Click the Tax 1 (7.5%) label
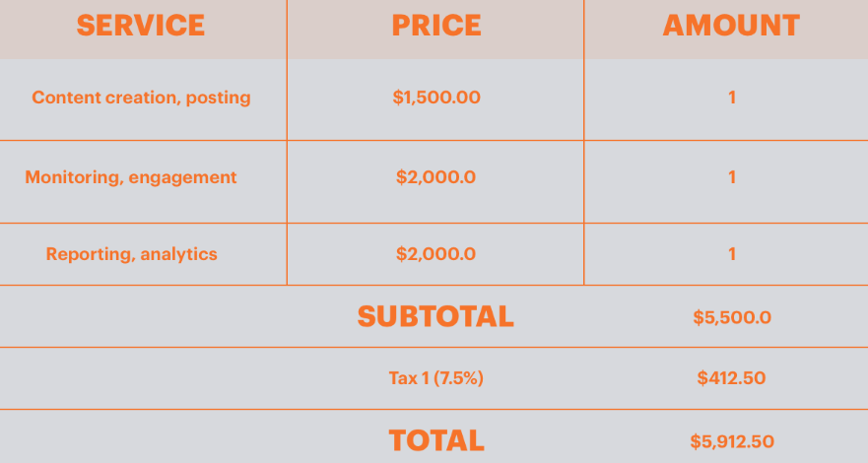 (435, 378)
